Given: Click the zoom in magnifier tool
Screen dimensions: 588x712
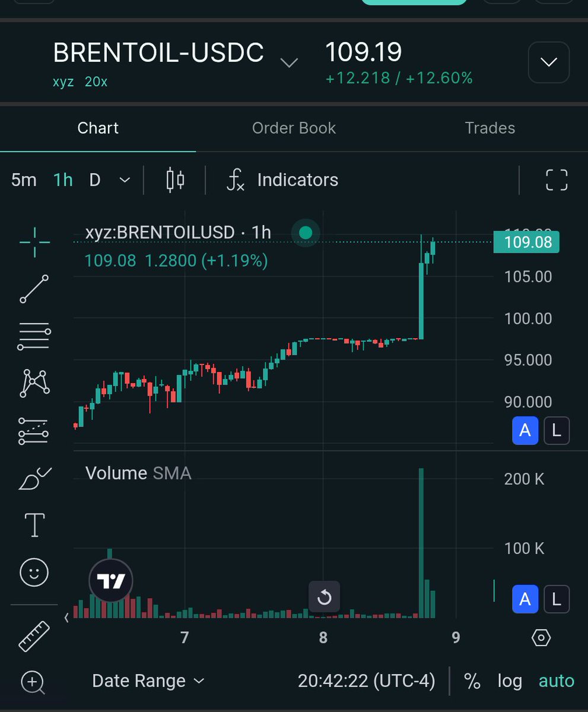Looking at the screenshot, I should pyautogui.click(x=33, y=682).
